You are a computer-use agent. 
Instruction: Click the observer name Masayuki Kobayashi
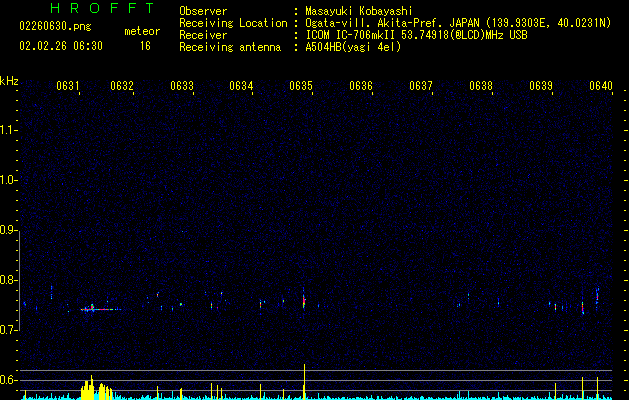tap(359, 11)
